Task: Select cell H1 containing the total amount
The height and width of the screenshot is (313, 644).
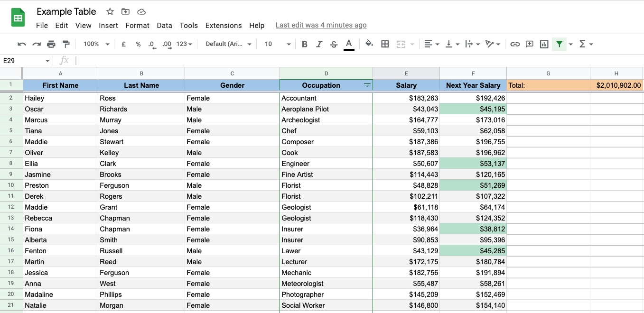Action: 616,85
